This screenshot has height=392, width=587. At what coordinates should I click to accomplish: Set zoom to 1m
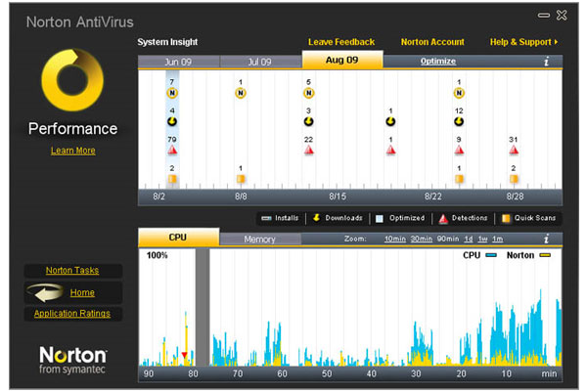coord(498,239)
